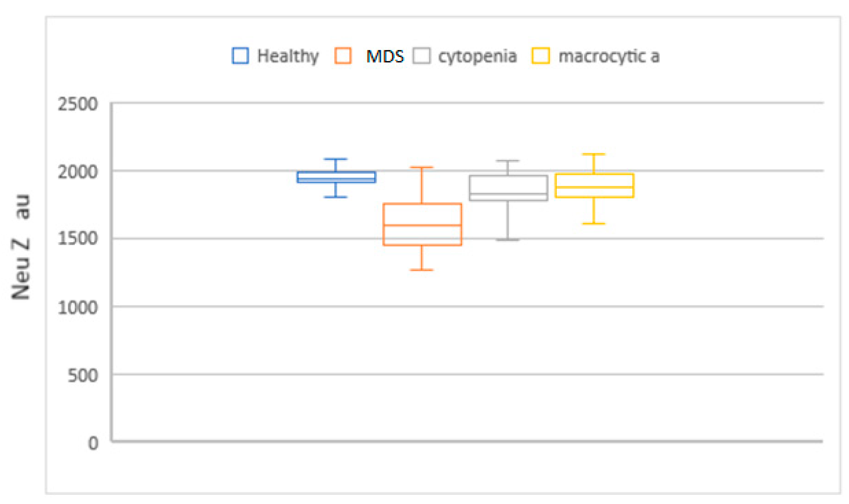Click the 1000 y-axis tick label
This screenshot has width=849, height=504.
[78, 307]
